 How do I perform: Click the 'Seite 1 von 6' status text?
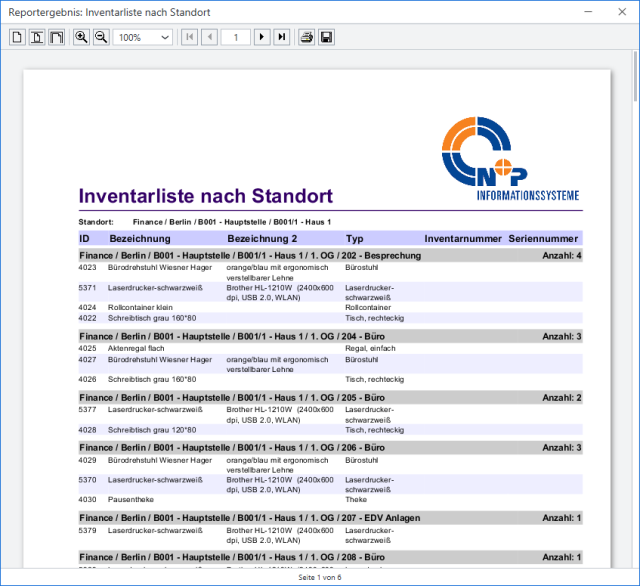pyautogui.click(x=320, y=577)
